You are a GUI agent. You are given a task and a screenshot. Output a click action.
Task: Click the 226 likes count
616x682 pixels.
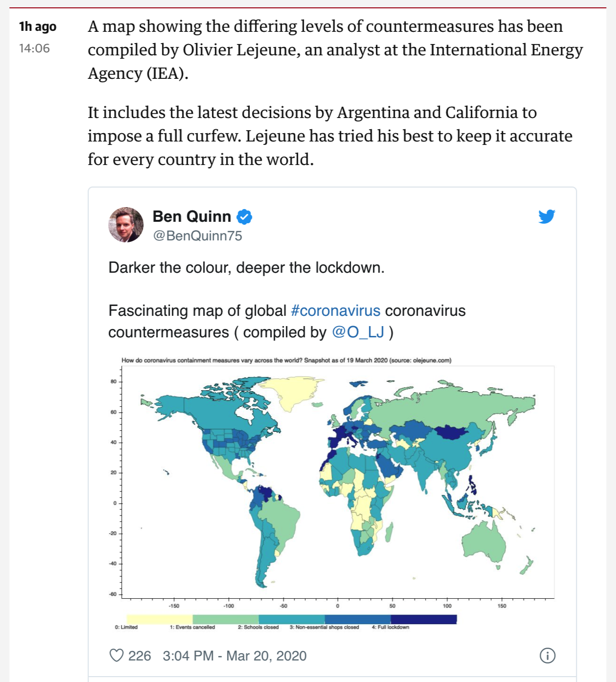(139, 656)
